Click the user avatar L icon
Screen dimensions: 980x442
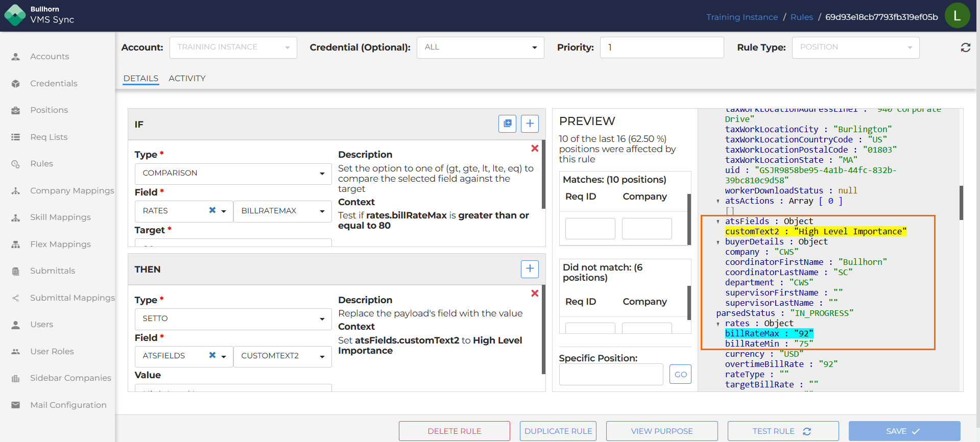(x=957, y=16)
